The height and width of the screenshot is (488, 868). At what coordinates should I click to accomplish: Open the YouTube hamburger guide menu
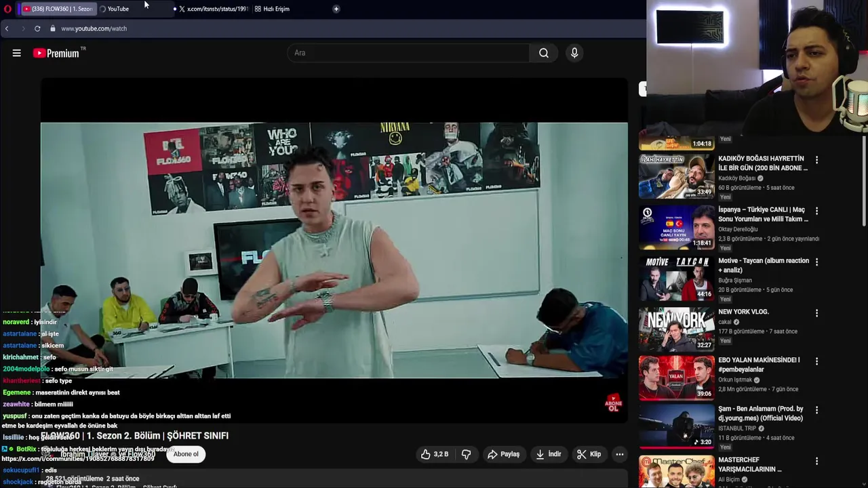point(16,53)
